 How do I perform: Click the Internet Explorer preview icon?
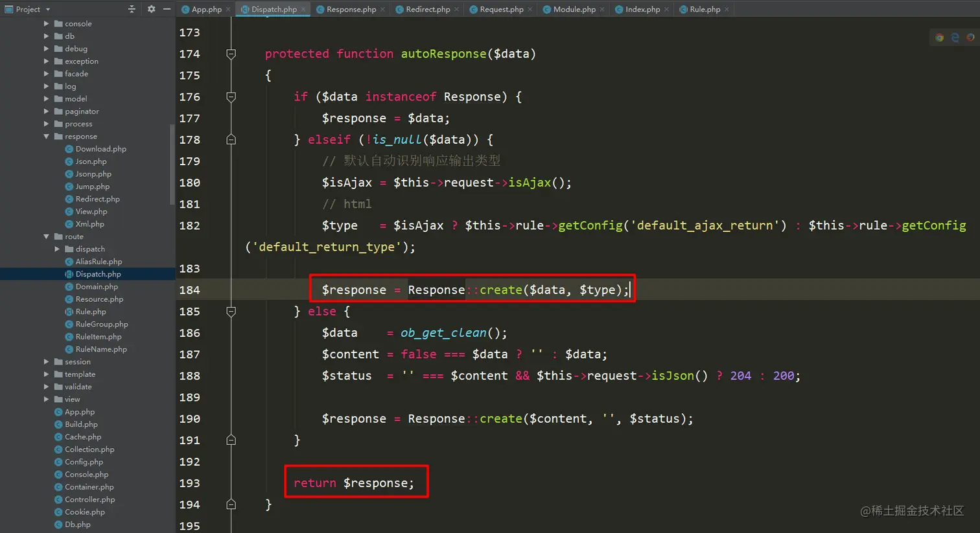click(x=955, y=38)
